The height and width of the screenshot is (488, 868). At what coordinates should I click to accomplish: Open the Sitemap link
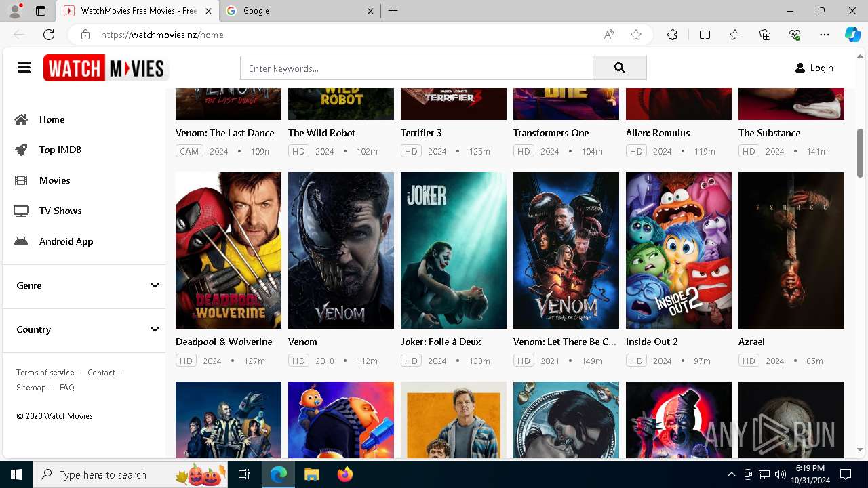coord(31,388)
